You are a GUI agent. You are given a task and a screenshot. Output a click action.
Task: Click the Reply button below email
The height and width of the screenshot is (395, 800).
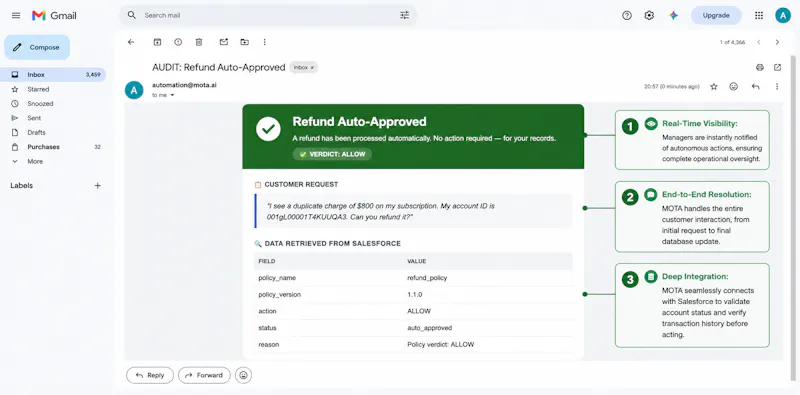click(x=150, y=375)
